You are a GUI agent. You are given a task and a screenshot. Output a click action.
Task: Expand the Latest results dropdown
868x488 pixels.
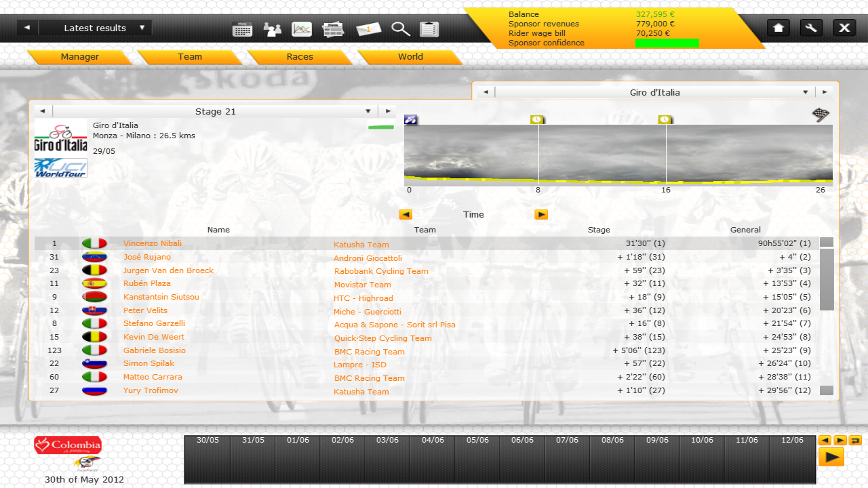(x=142, y=28)
